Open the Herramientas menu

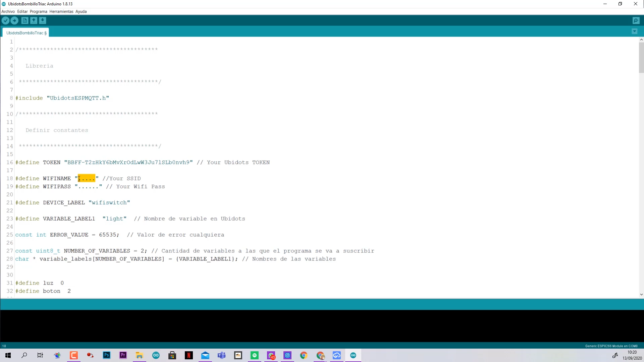(x=61, y=11)
